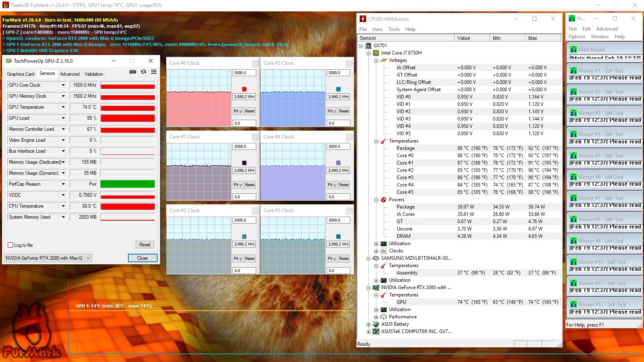Click the dark purple swatch on Core #1 Clock
Screen dimensions: 644x362
[244, 163]
